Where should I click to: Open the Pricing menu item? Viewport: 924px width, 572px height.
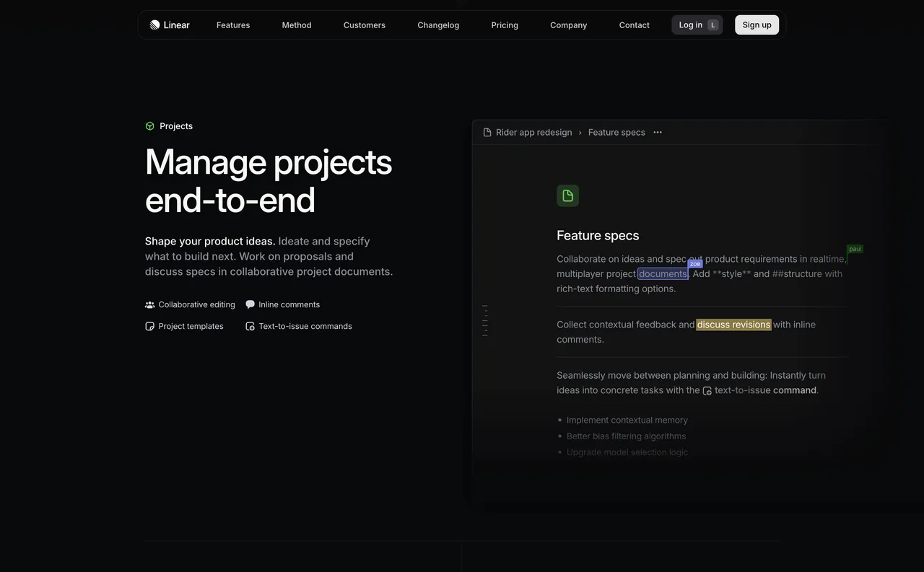(505, 24)
